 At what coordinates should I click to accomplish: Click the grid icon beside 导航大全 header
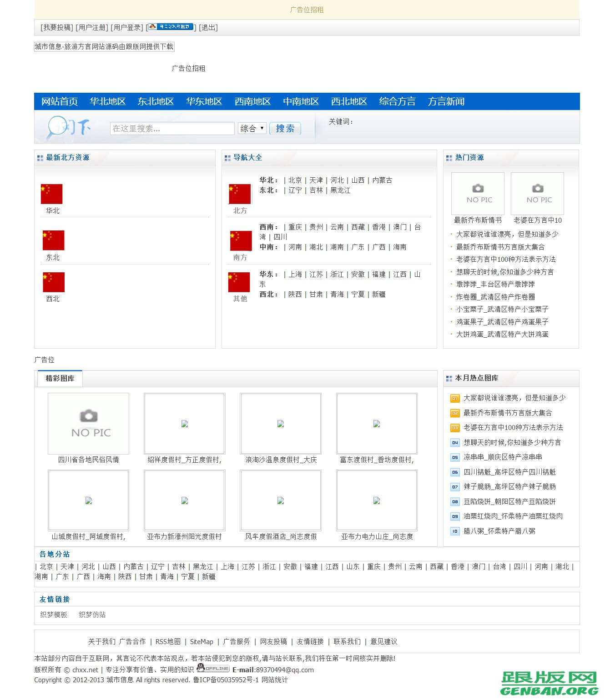pos(227,158)
